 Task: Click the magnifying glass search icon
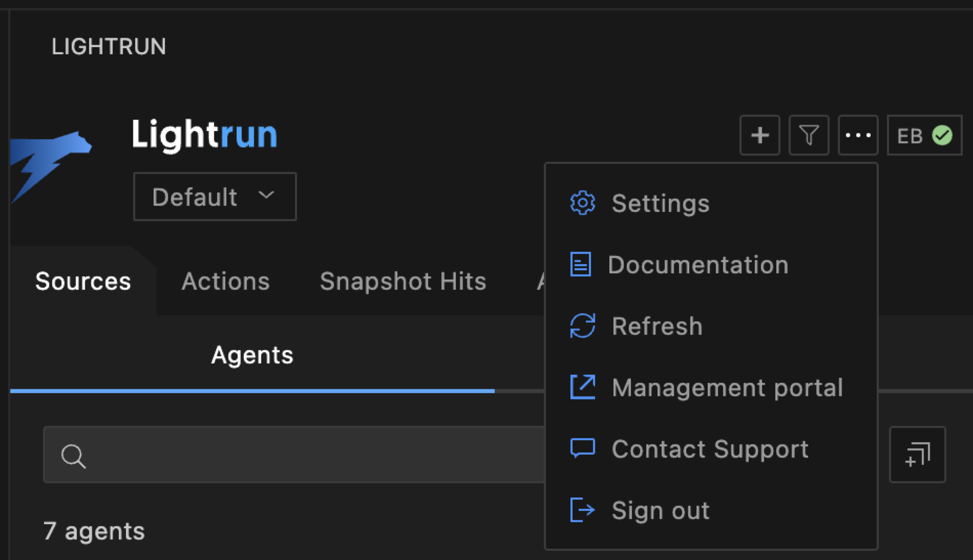coord(73,456)
